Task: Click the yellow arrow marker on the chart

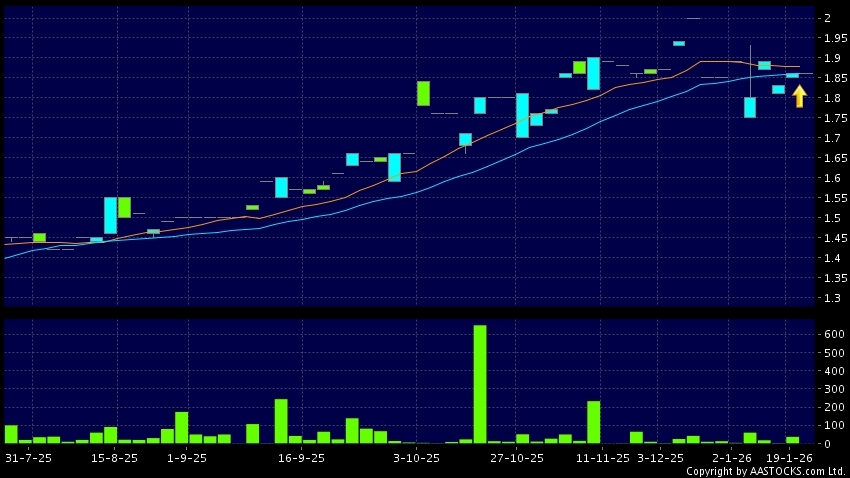Action: [x=799, y=96]
